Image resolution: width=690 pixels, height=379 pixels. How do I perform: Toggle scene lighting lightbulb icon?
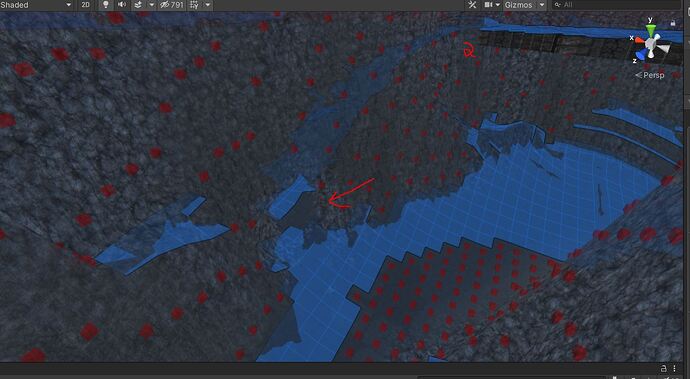tap(106, 5)
